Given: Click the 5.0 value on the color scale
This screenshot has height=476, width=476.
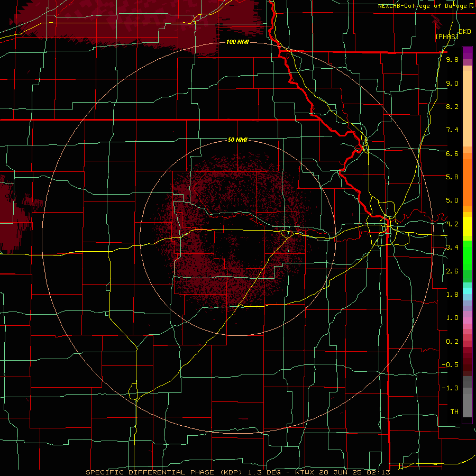Looking at the screenshot, I should coord(452,200).
